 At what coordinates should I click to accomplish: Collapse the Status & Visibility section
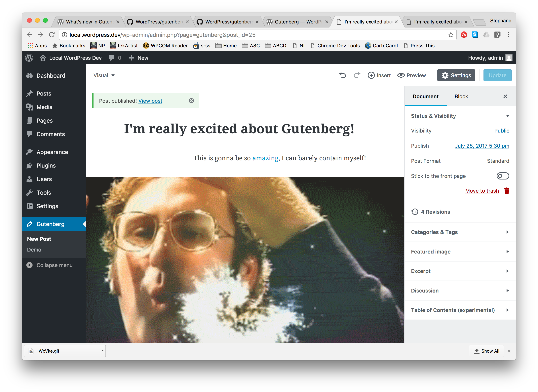507,116
